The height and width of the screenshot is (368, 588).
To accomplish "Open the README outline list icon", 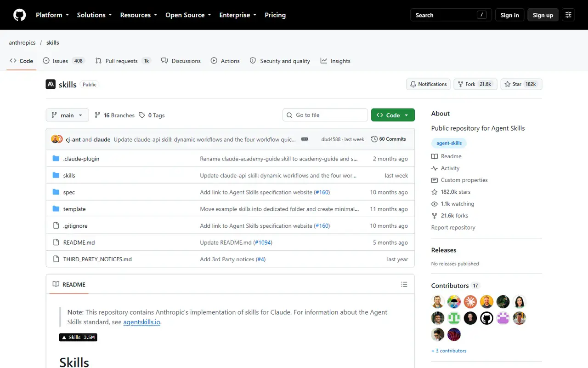I will pyautogui.click(x=404, y=284).
